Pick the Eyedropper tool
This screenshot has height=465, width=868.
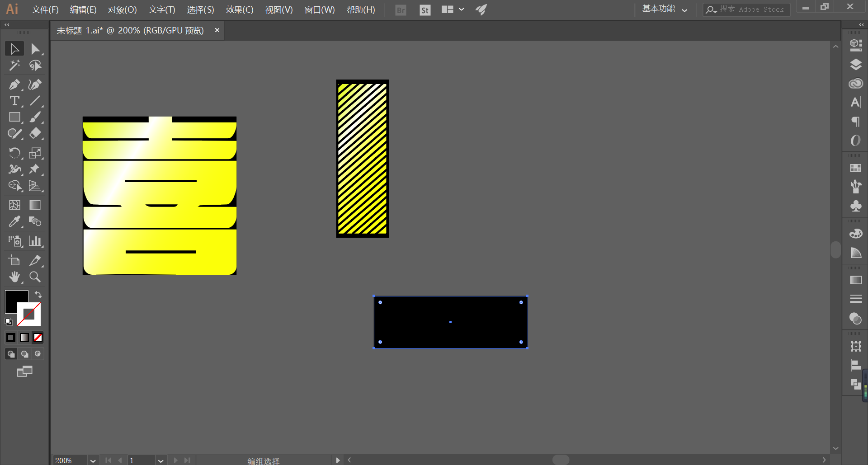click(x=14, y=221)
